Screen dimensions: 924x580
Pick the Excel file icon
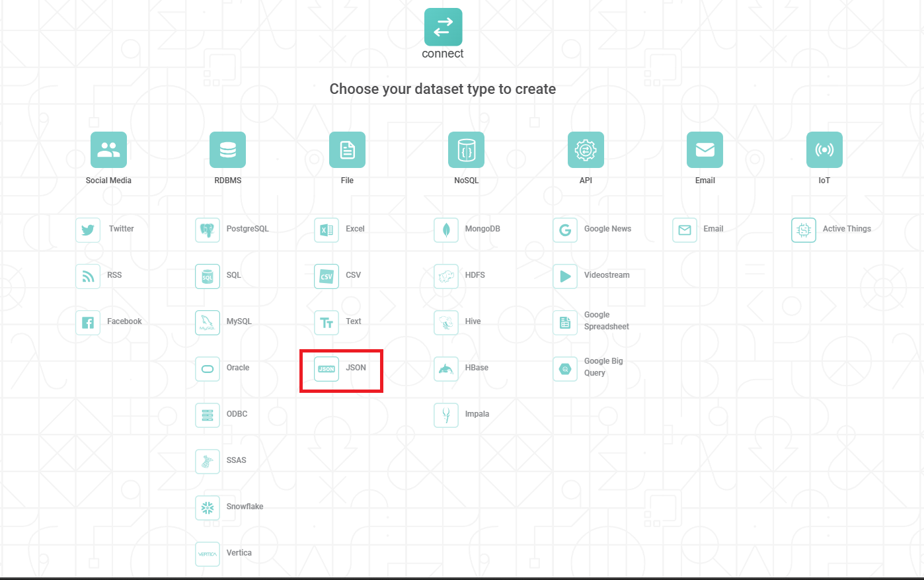point(327,230)
